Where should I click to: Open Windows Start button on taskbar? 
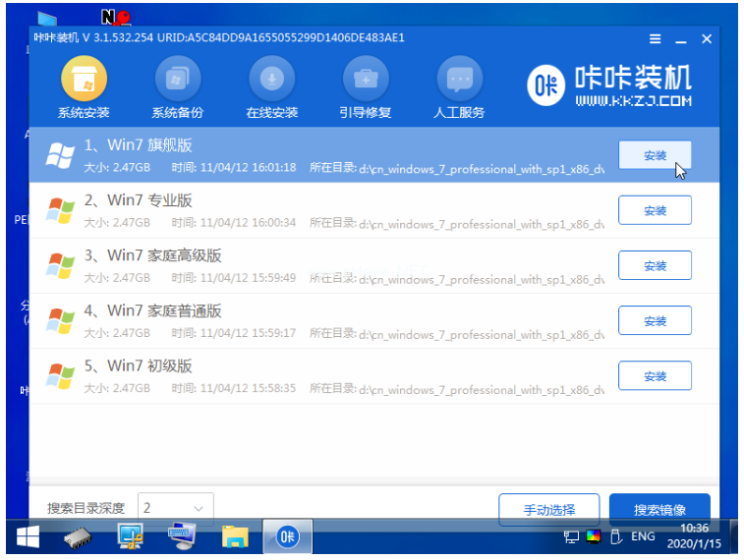[x=28, y=536]
